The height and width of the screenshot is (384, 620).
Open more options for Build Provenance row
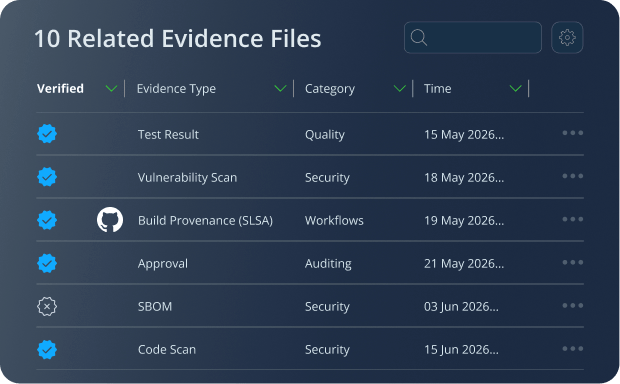coord(573,219)
